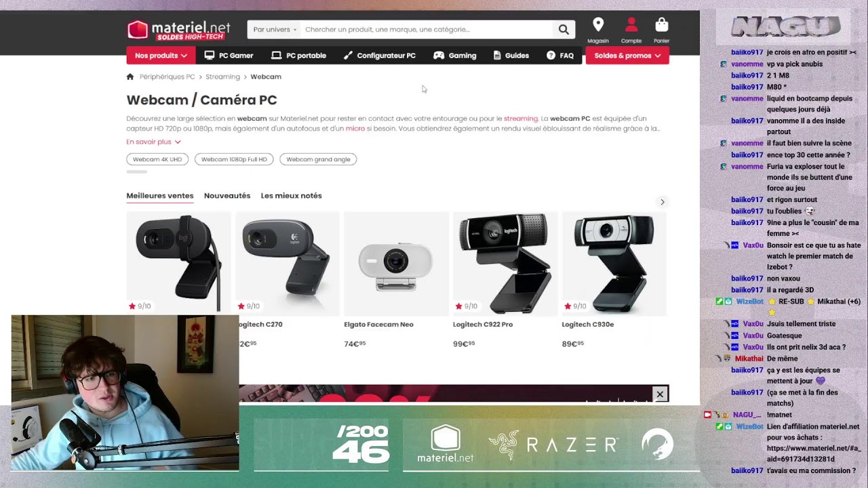Open the PC Gamer menu

pyautogui.click(x=229, y=56)
